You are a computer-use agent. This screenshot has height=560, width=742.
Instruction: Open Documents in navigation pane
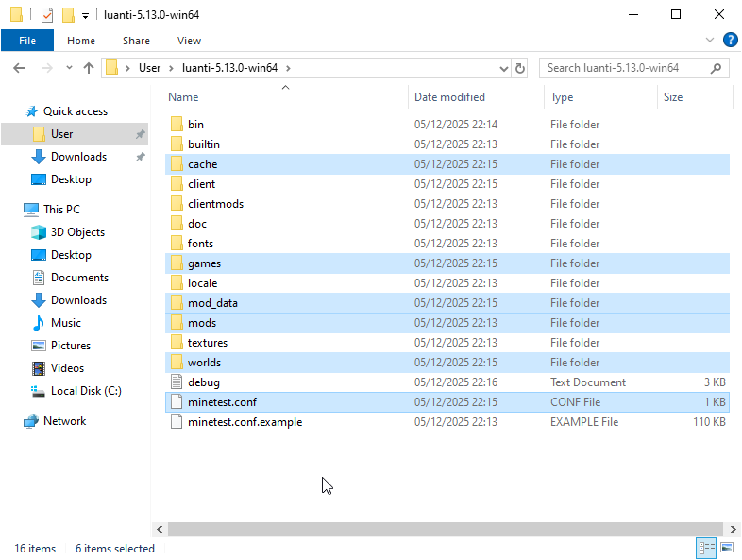pyautogui.click(x=79, y=278)
